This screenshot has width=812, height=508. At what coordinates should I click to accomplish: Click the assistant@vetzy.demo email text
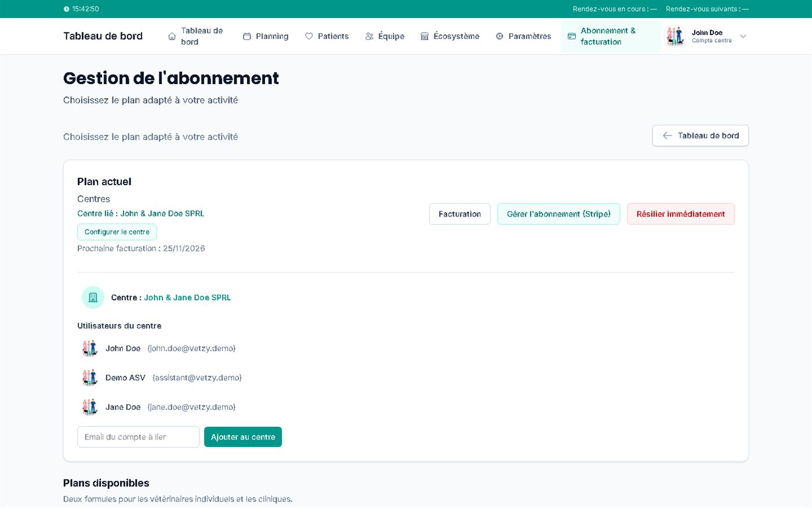click(x=197, y=377)
